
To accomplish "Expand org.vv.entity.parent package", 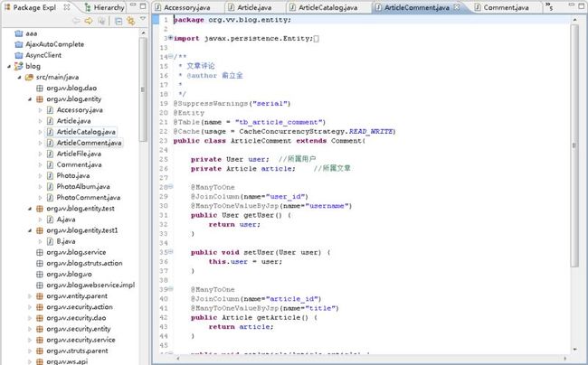I will (30, 296).
